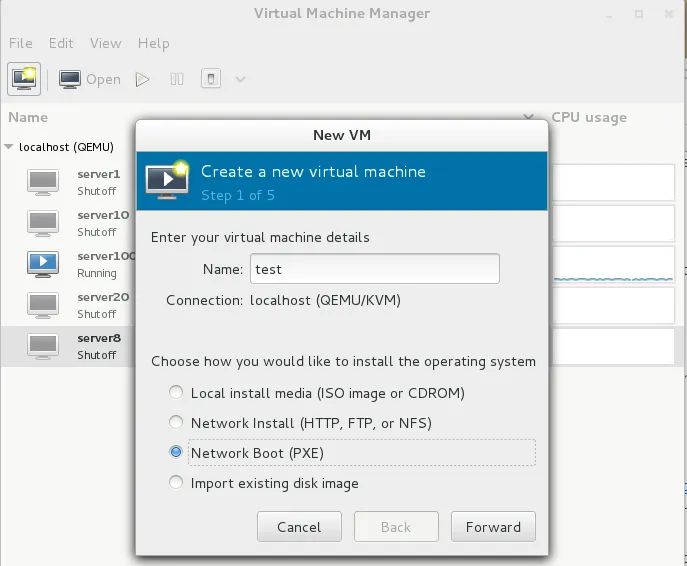Open the selected VM console with Open
Viewport: 687px width, 566px height.
pos(90,79)
